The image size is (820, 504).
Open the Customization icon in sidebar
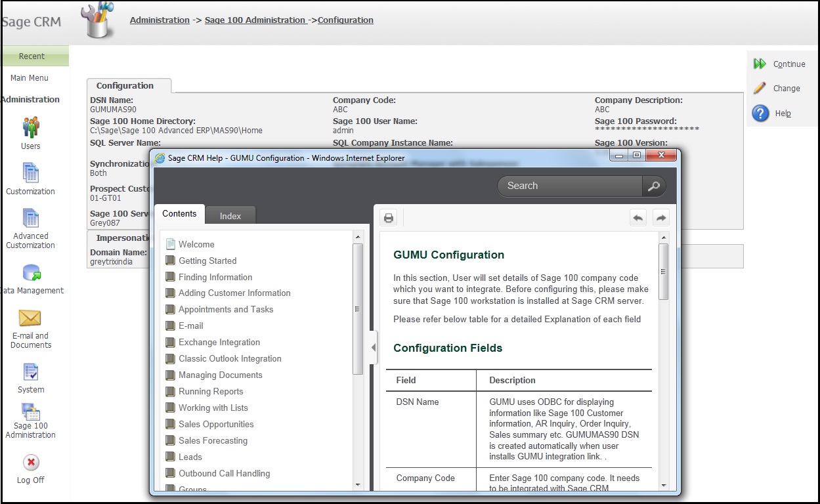pyautogui.click(x=30, y=173)
